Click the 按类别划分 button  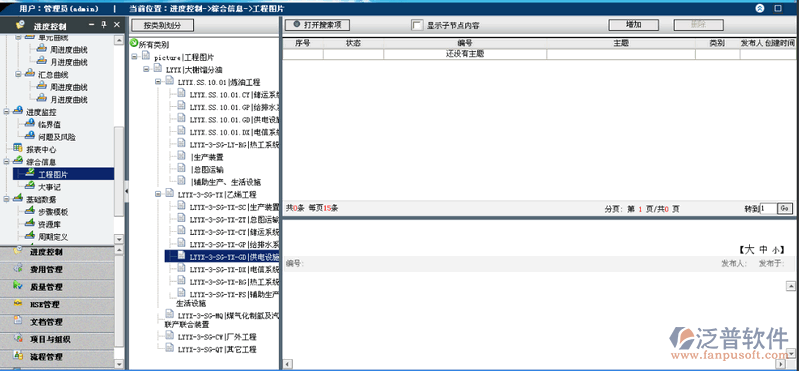[x=162, y=25]
